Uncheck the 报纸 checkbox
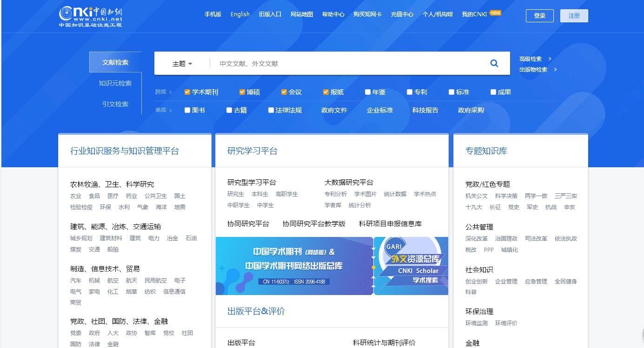This screenshot has width=644, height=348. pos(326,92)
